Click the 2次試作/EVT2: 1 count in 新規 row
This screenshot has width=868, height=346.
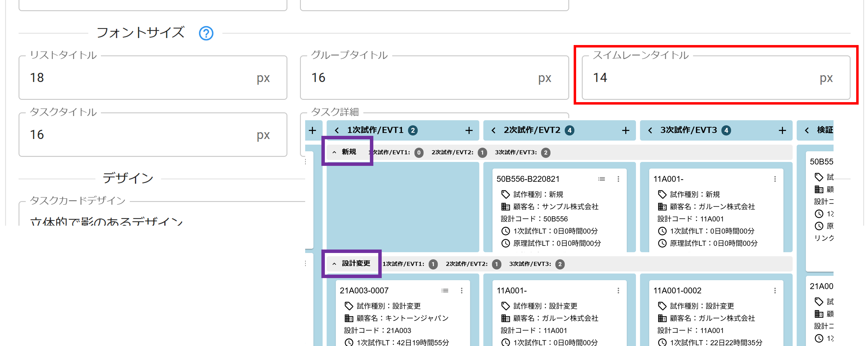(x=482, y=153)
